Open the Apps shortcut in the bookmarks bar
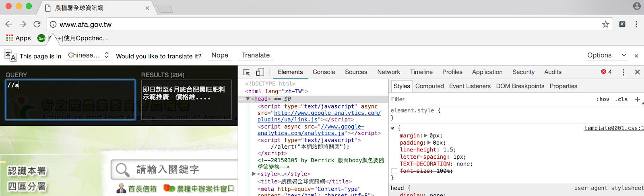This screenshot has width=644, height=196. point(19,38)
